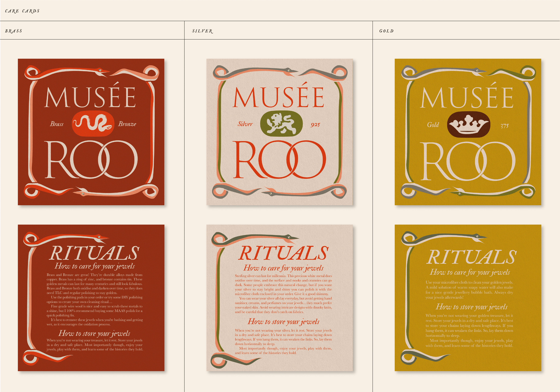This screenshot has width=560, height=392.
Task: Click the snake emblem on Brass card
Action: (x=93, y=124)
